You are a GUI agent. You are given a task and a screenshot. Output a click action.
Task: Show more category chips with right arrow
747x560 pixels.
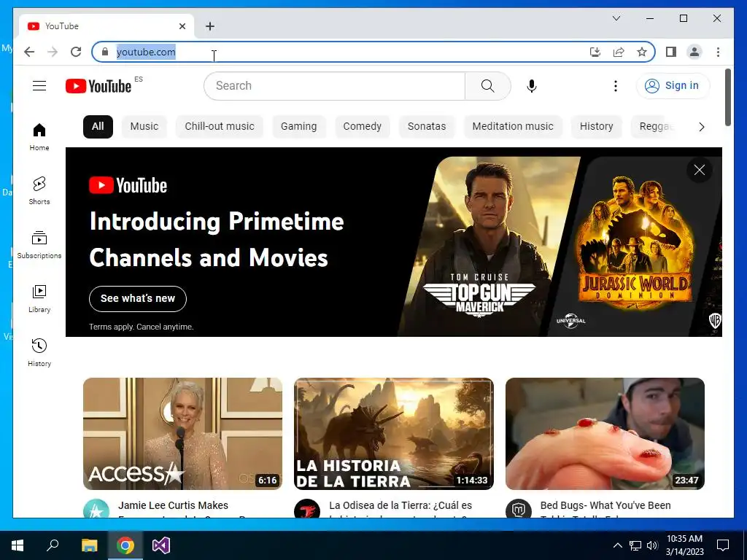point(701,127)
